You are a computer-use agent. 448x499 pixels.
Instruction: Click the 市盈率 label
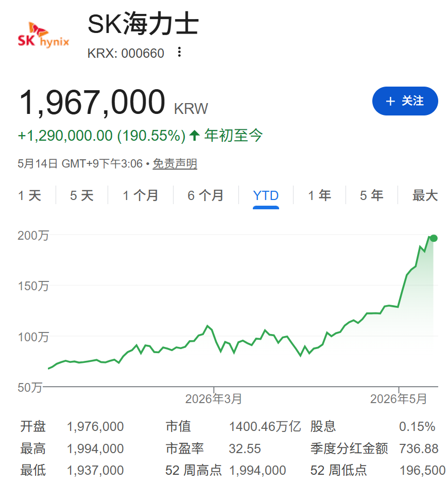click(x=185, y=448)
